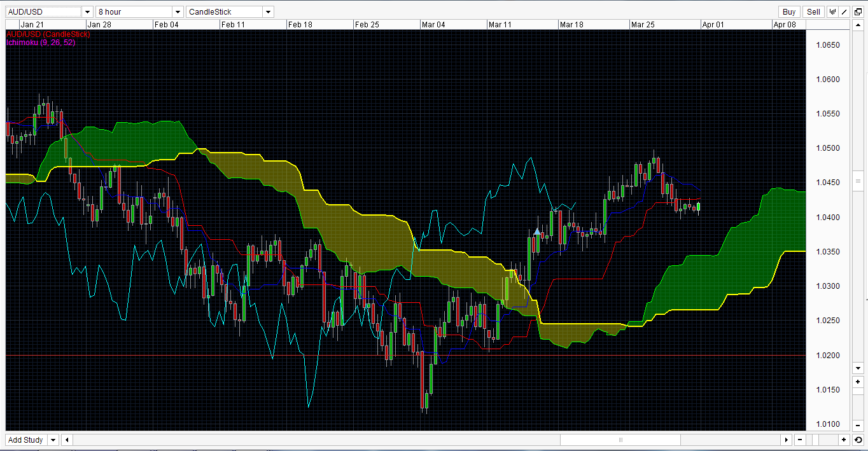868x451 pixels.
Task: Click the horizontal time scrollbar thumb
Action: click(620, 440)
